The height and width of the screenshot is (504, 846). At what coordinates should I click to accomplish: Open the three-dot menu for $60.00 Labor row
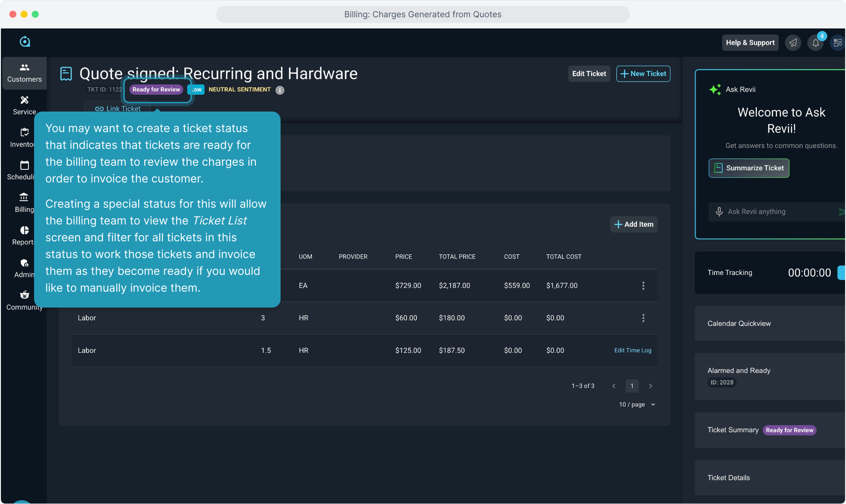coord(643,318)
